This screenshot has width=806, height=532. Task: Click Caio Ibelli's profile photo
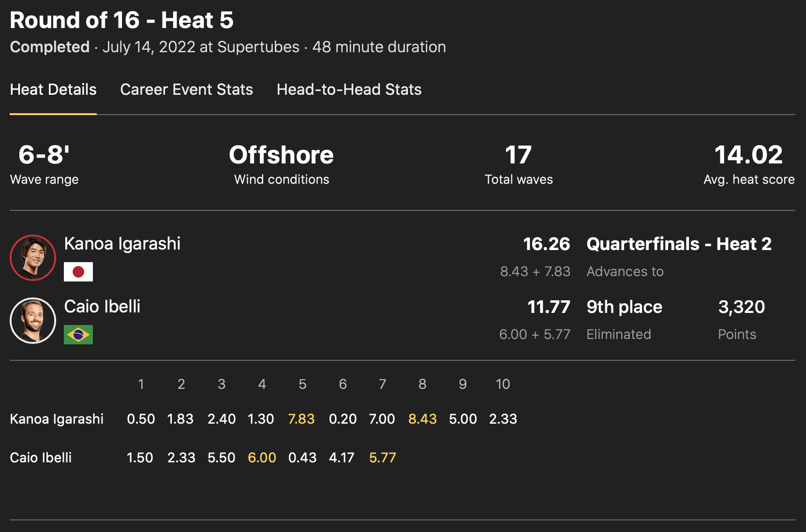pyautogui.click(x=33, y=321)
